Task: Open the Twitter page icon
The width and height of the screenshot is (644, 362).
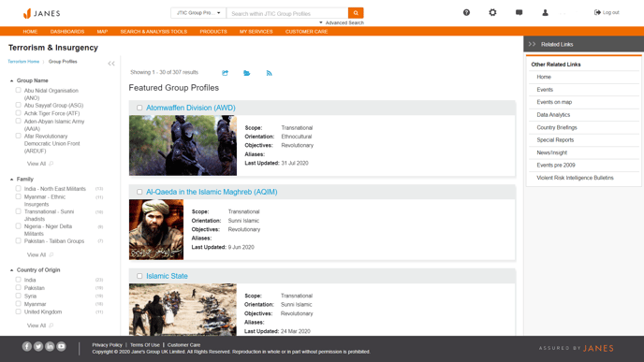Action: pos(38,346)
